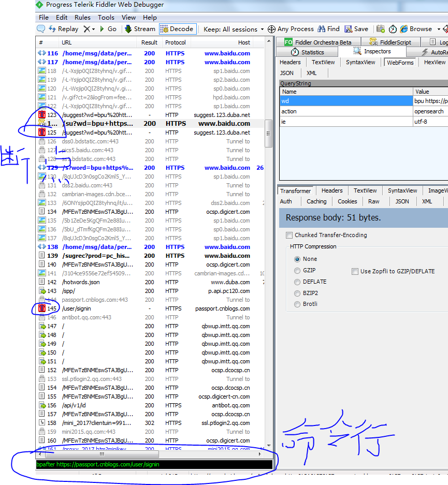Click the Result column header
This screenshot has width=448, height=485.
coord(149,42)
